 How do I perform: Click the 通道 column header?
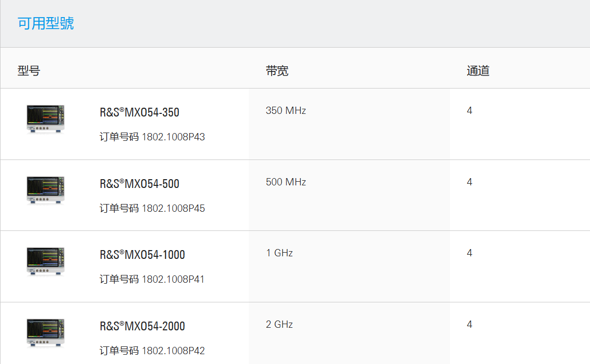477,71
